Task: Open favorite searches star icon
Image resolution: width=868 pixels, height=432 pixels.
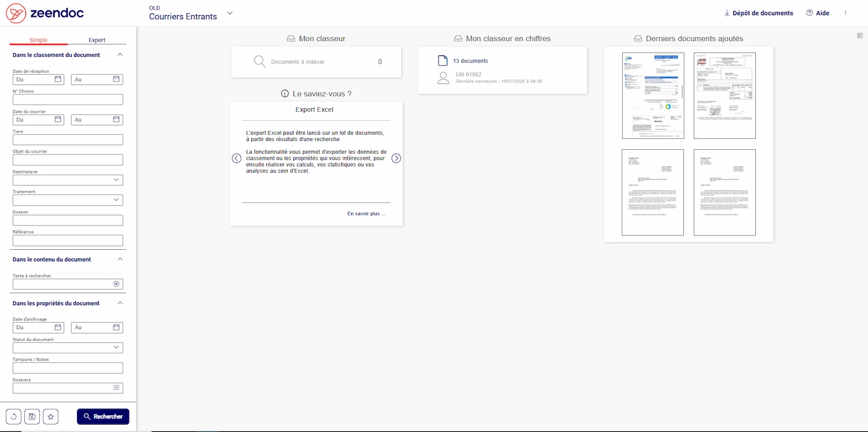Action: coord(51,416)
